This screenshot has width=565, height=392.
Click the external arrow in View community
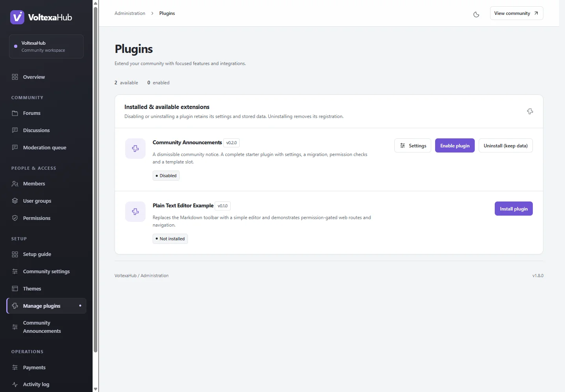tap(536, 13)
